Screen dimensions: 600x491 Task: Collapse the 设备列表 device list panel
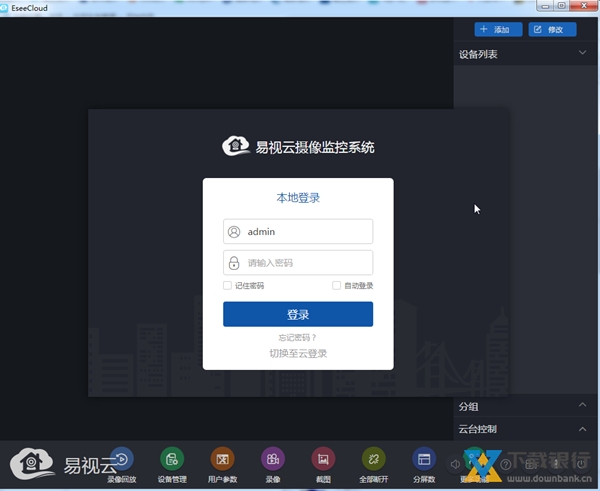(582, 53)
